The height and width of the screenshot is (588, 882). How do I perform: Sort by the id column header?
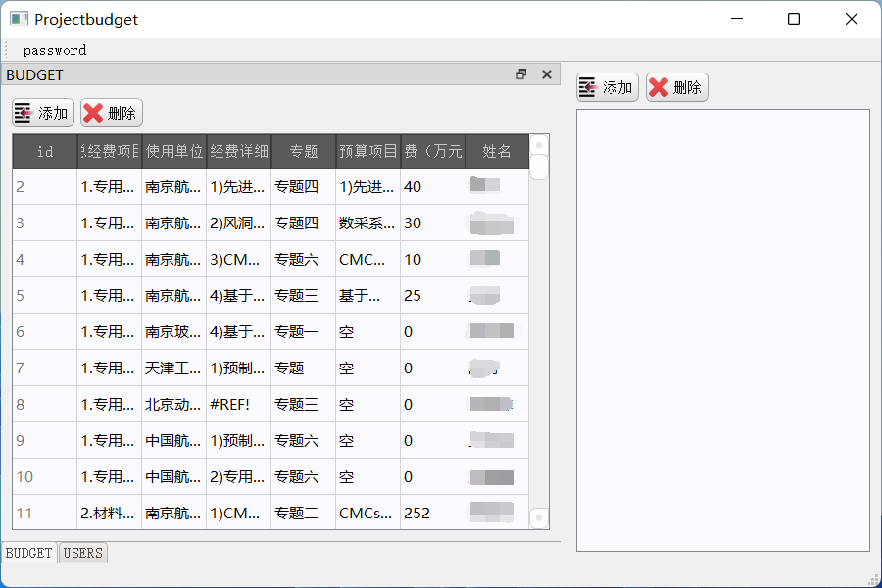pyautogui.click(x=45, y=151)
